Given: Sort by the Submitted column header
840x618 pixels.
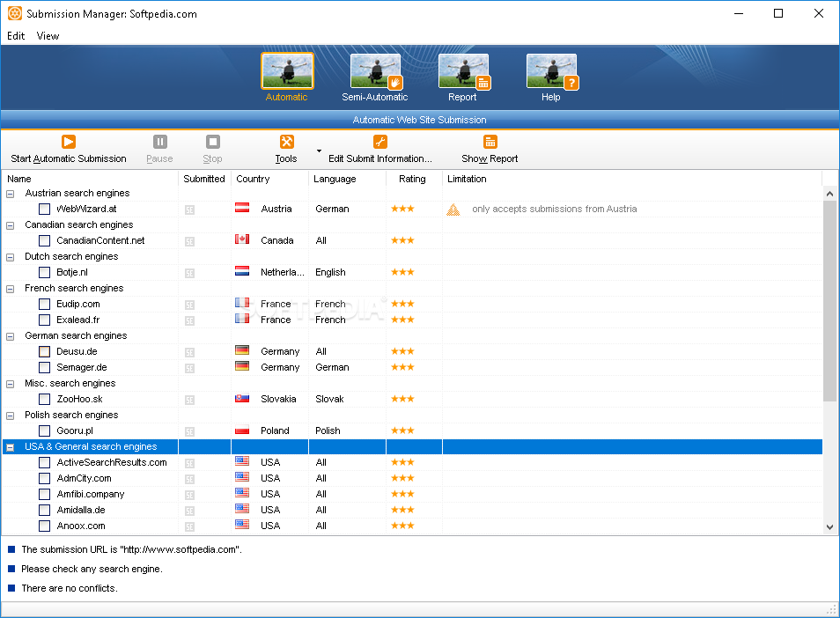Looking at the screenshot, I should click(x=204, y=179).
